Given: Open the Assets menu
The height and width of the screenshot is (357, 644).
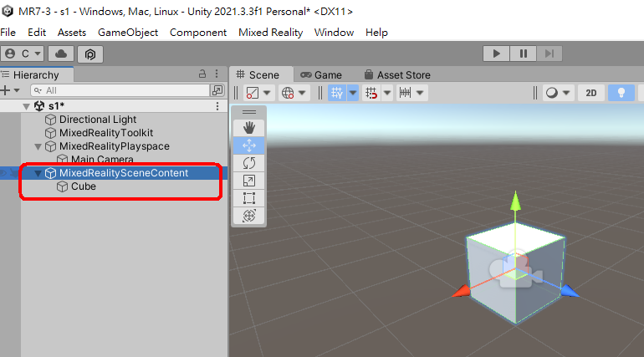Looking at the screenshot, I should 71,33.
